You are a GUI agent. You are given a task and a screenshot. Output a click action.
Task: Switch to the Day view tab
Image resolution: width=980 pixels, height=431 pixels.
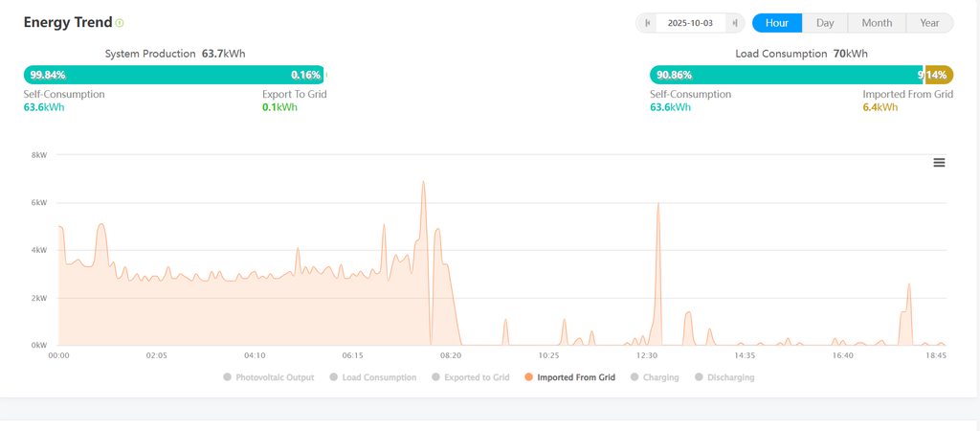(825, 23)
